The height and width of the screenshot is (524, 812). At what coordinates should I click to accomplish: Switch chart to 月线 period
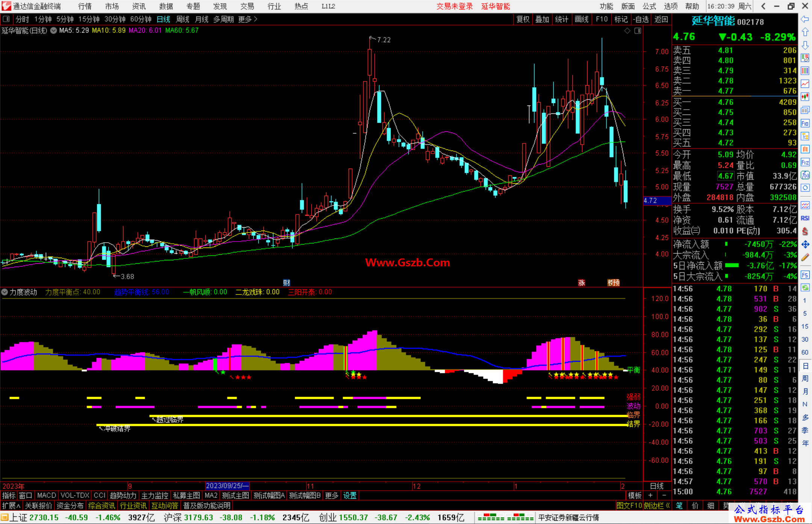pyautogui.click(x=201, y=19)
